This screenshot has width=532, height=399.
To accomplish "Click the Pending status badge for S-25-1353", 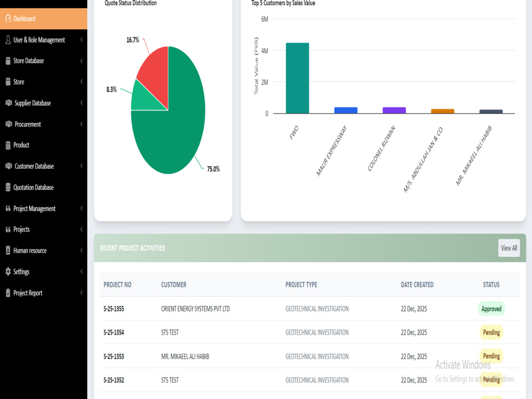I will tap(491, 356).
